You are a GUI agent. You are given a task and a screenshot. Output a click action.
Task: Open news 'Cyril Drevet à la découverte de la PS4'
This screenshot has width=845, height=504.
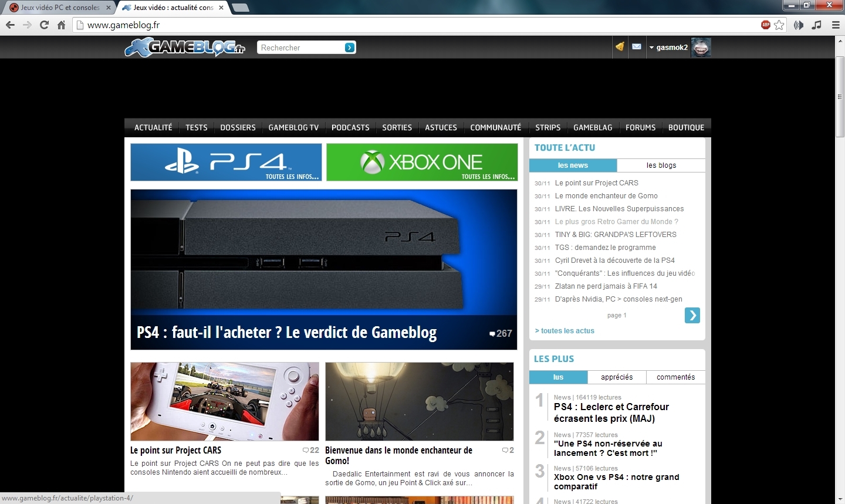[614, 261]
